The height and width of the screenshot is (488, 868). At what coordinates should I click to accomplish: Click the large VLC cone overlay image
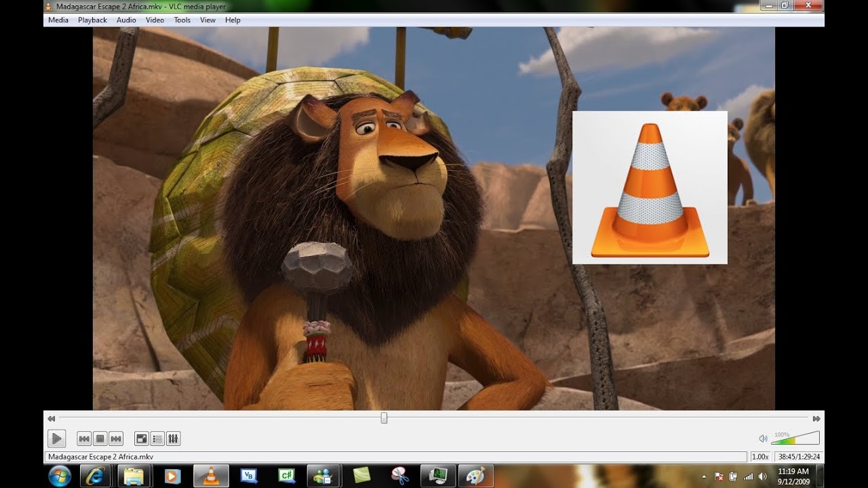tap(650, 188)
